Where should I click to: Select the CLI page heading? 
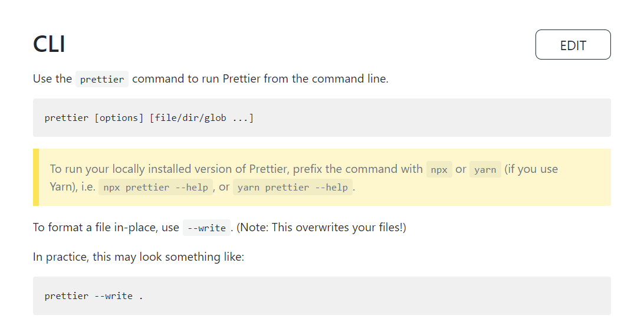[x=49, y=44]
